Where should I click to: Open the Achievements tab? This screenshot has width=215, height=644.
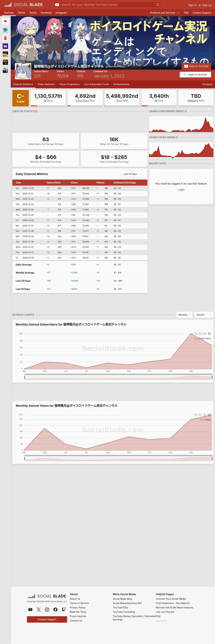click(x=121, y=84)
